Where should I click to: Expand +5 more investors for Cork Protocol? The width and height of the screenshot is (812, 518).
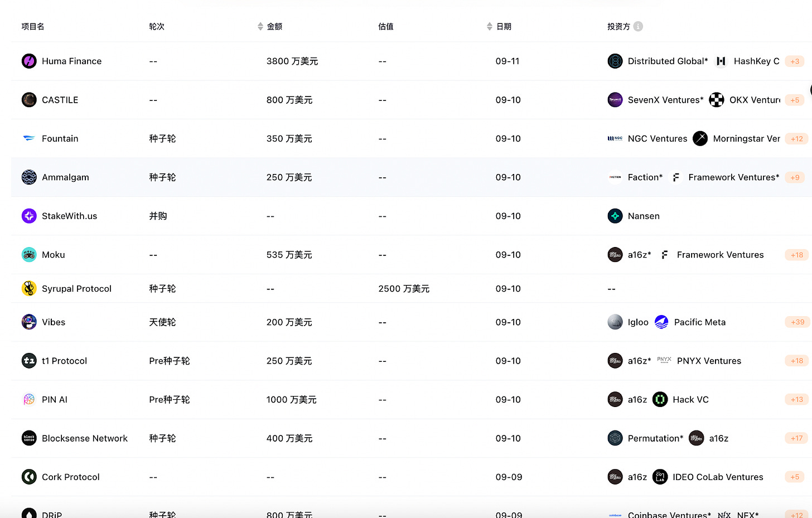[x=795, y=477]
